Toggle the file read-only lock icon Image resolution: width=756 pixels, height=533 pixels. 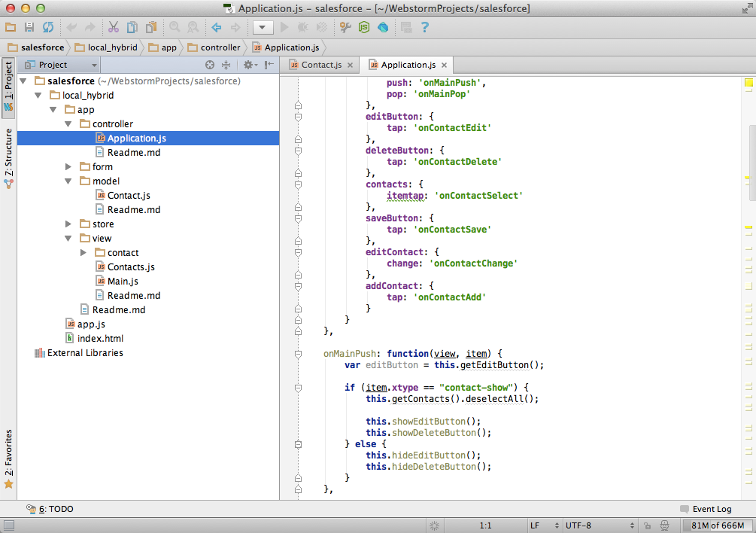click(x=647, y=525)
